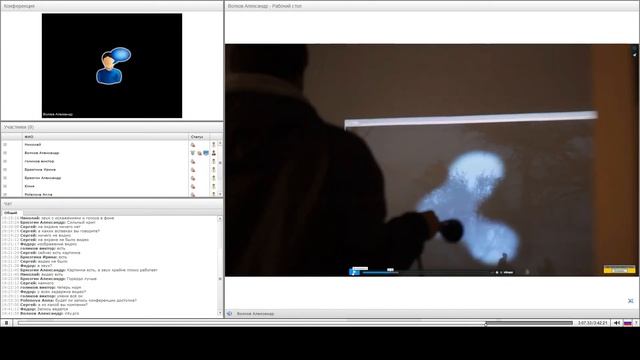
Task: Open the help question mark button
Action: (636, 323)
